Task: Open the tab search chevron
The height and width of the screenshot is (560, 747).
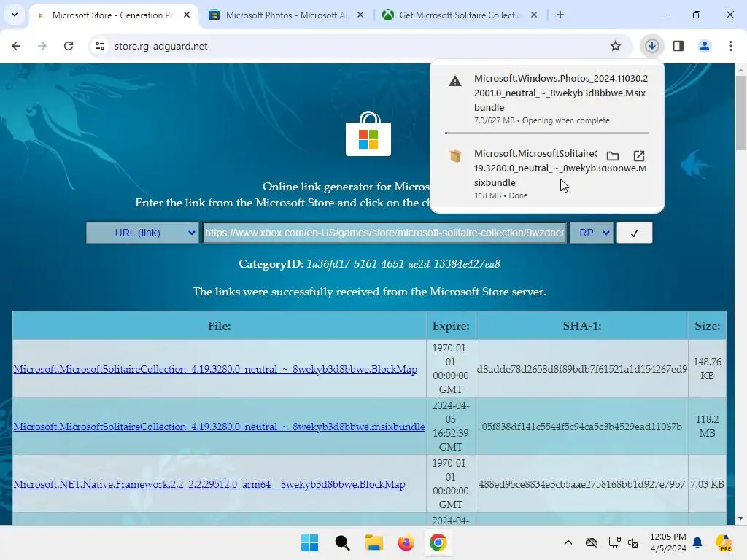Action: pos(15,15)
